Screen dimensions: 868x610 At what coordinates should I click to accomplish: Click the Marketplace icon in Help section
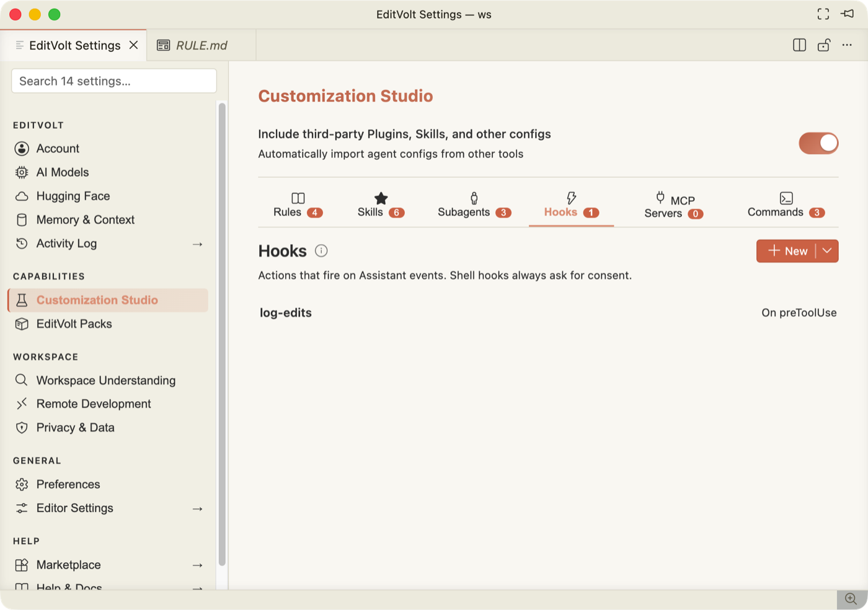click(22, 565)
